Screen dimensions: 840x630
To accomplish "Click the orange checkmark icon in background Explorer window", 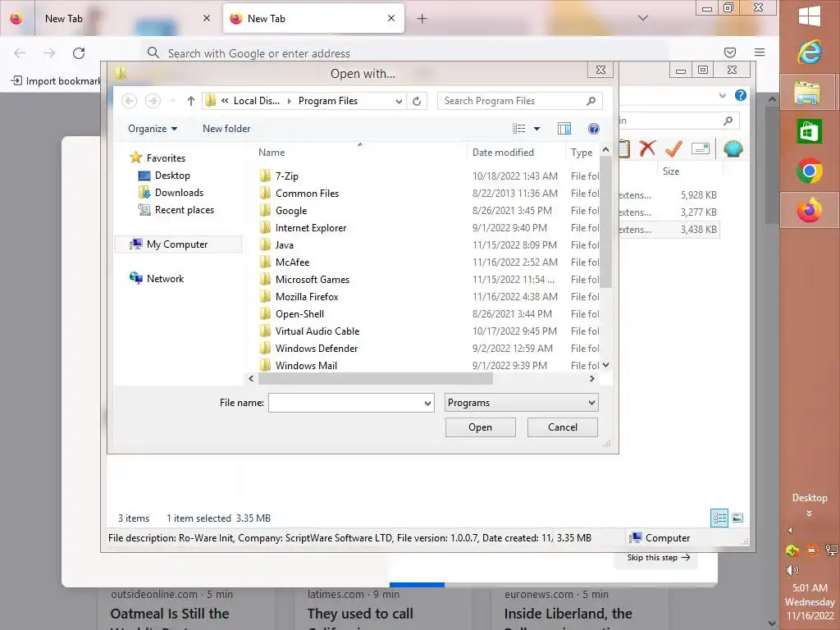I will (x=673, y=148).
